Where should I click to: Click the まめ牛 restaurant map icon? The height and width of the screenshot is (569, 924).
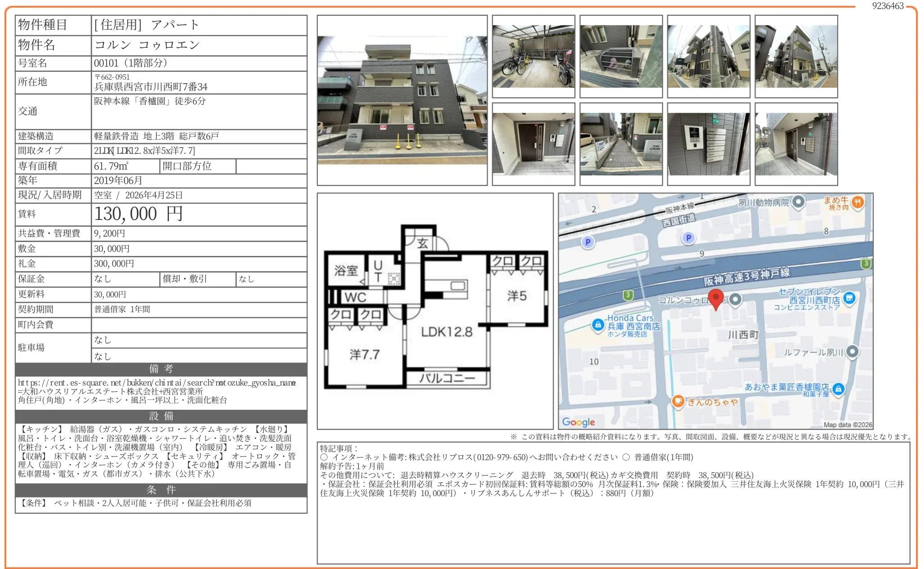(x=858, y=202)
